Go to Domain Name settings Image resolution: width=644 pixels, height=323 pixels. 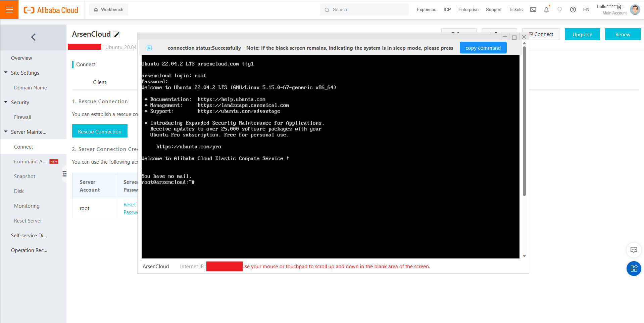click(x=31, y=88)
